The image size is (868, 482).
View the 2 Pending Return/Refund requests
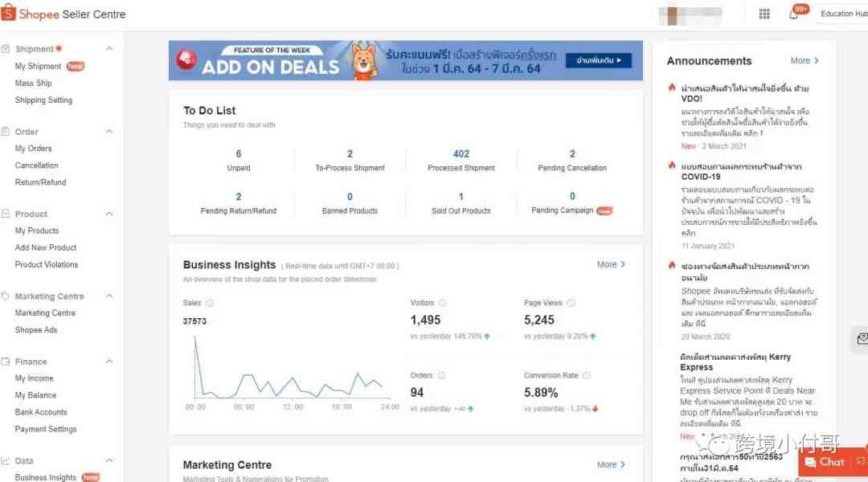click(239, 203)
